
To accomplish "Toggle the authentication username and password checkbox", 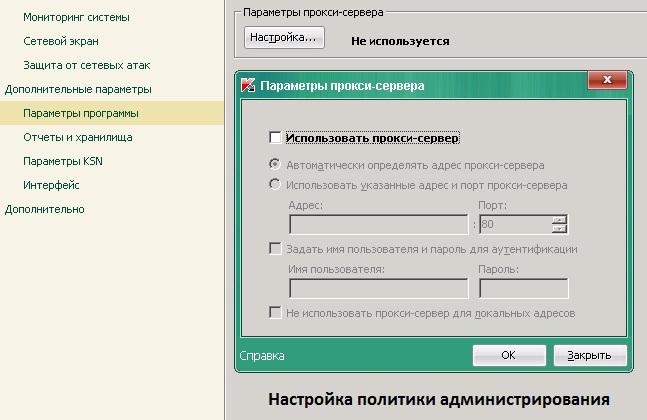I will click(275, 249).
